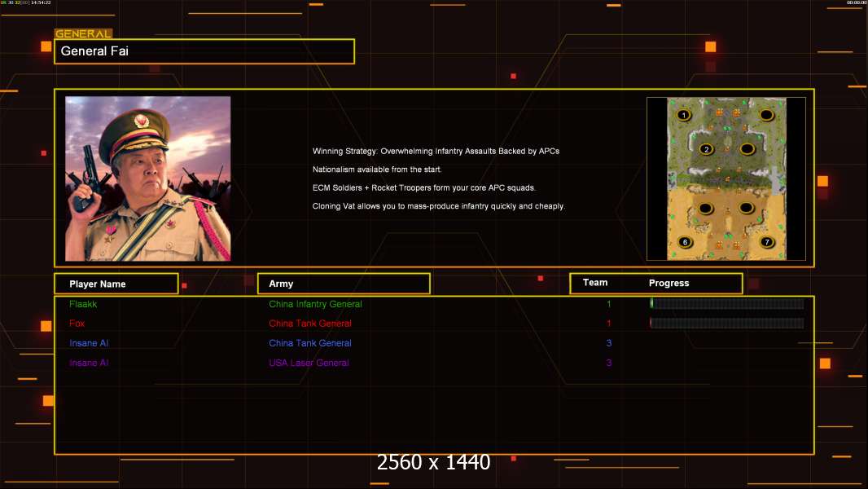The image size is (868, 489).
Task: Select the unnumbered start marker beside marker 2
Action: click(747, 149)
